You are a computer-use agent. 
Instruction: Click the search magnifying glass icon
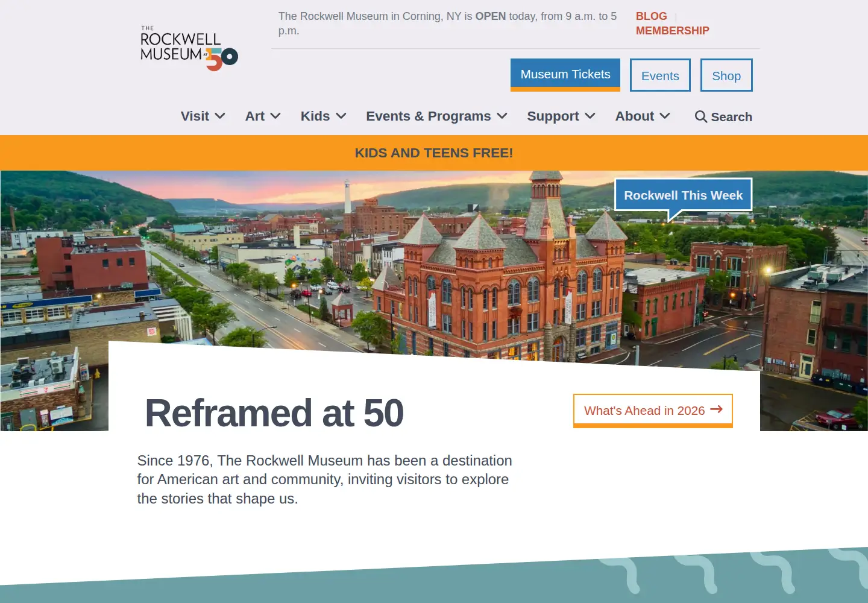click(x=700, y=116)
